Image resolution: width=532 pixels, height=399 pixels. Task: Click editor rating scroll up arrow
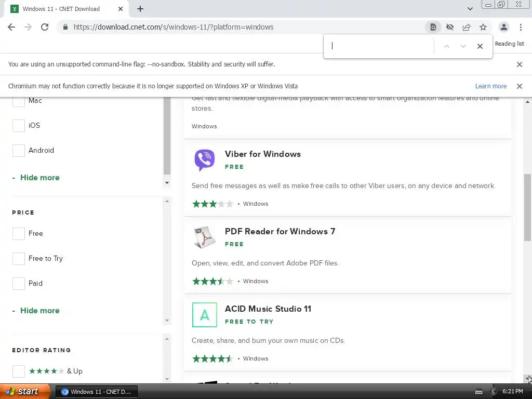pos(167,339)
